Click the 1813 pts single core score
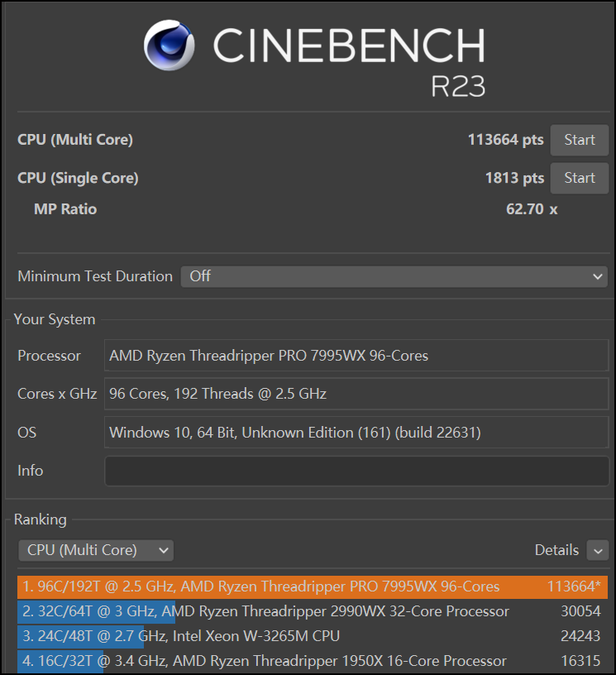This screenshot has width=616, height=675. [514, 178]
